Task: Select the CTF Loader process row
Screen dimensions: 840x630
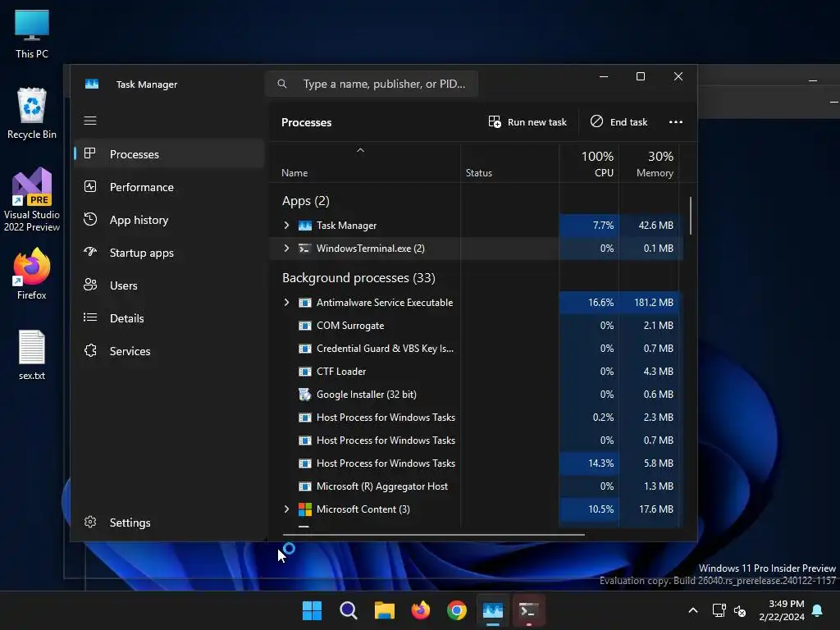Action: [477, 372]
